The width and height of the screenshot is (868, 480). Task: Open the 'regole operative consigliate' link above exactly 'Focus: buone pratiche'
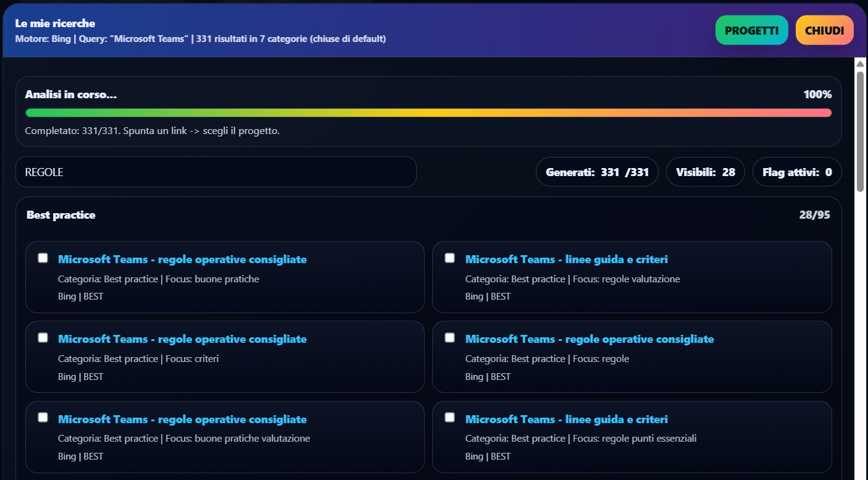pyautogui.click(x=182, y=259)
